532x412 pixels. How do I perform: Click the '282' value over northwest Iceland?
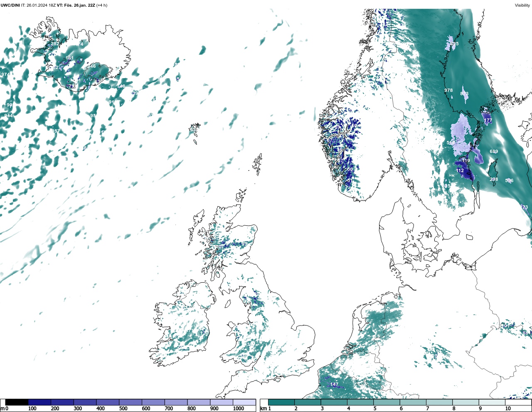[x=55, y=44]
